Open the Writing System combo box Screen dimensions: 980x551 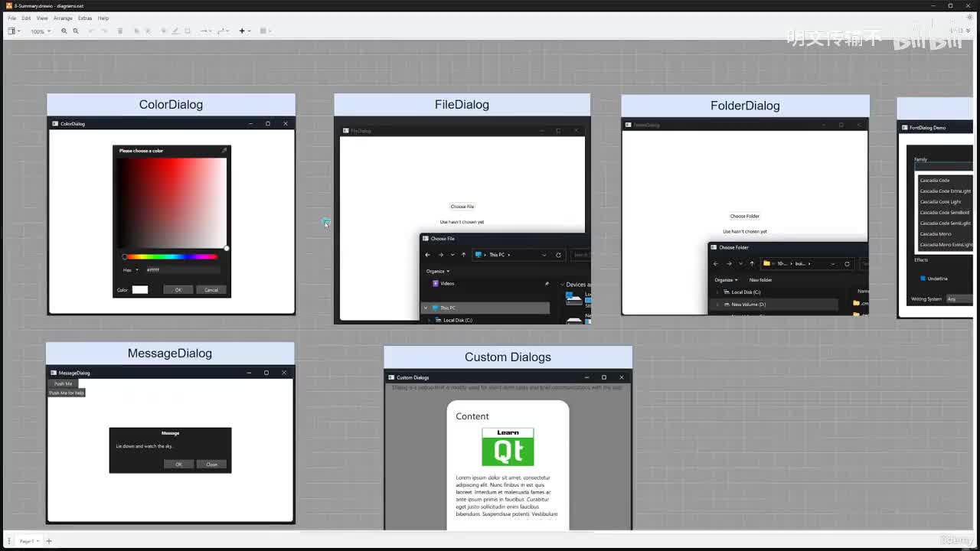point(959,298)
